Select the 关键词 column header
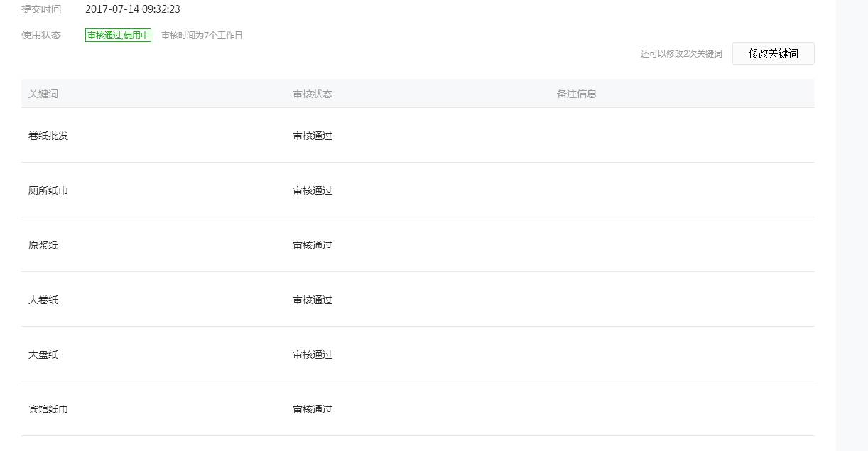 point(43,94)
